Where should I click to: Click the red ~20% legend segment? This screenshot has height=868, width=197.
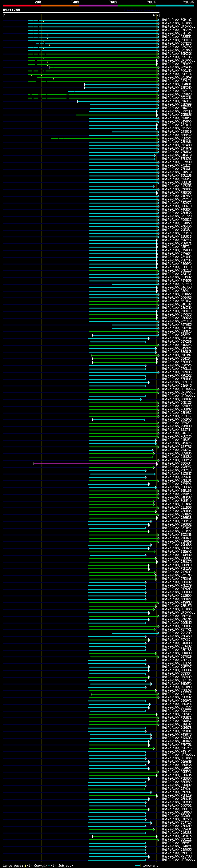click(22, 6)
